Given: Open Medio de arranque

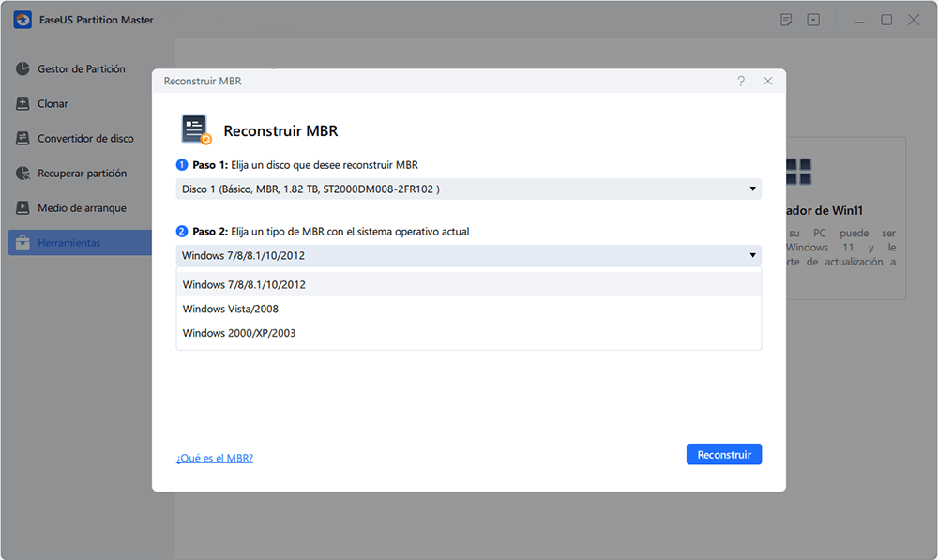Looking at the screenshot, I should [80, 207].
